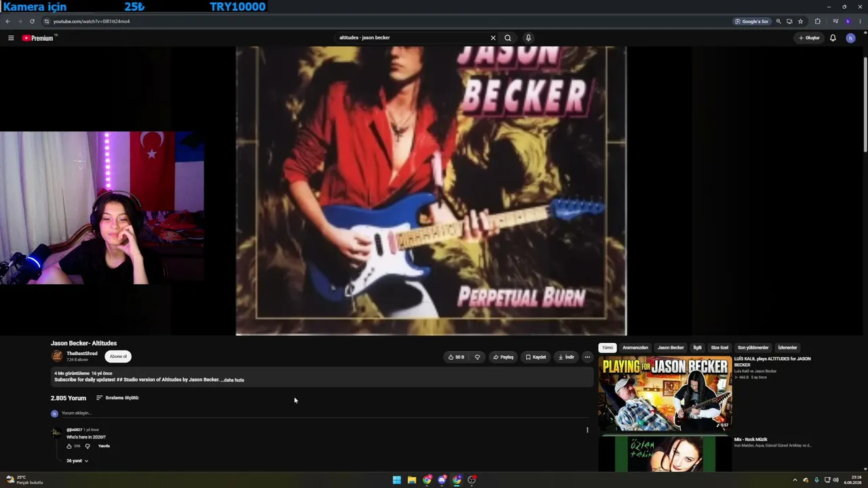
Task: Open the Chrome profile avatar in the toolbar
Action: point(848,21)
